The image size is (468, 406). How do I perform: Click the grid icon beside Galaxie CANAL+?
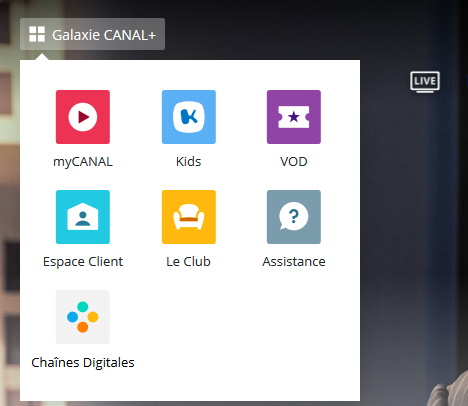tap(37, 34)
